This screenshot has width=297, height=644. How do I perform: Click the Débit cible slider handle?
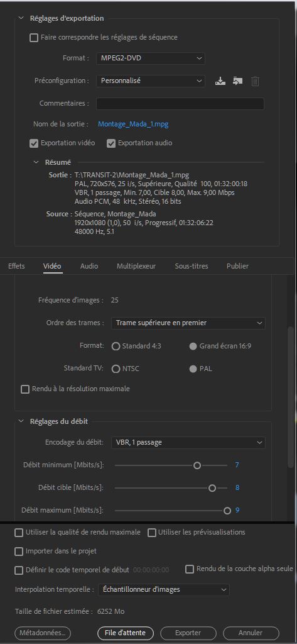(x=212, y=488)
